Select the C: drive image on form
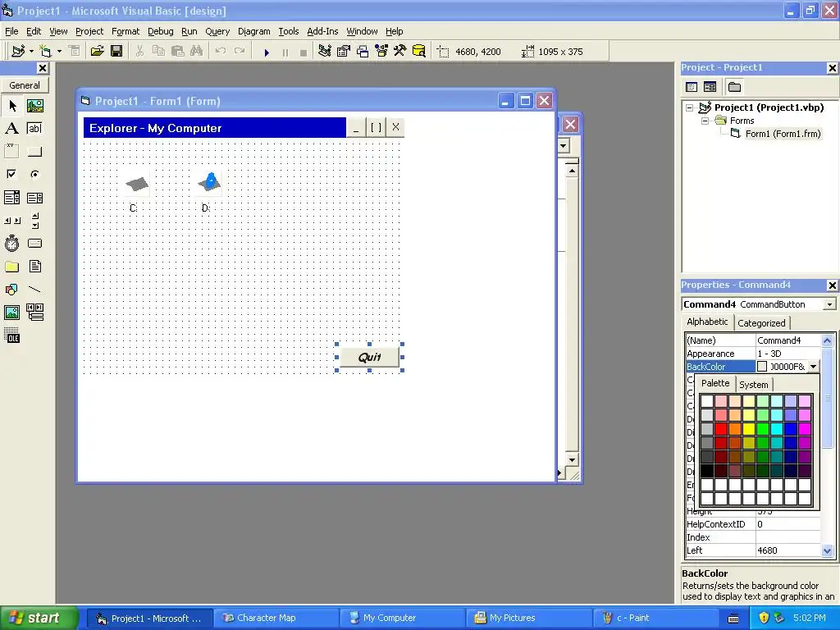The height and width of the screenshot is (630, 840). [136, 184]
